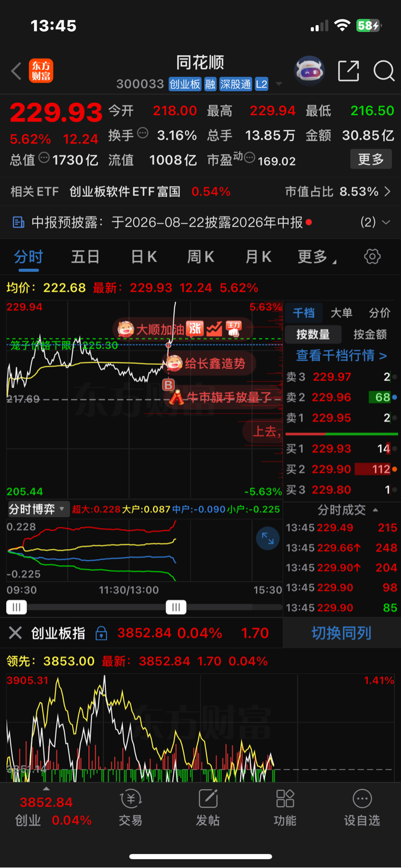Tap the info icon beside 换手

(x=143, y=133)
